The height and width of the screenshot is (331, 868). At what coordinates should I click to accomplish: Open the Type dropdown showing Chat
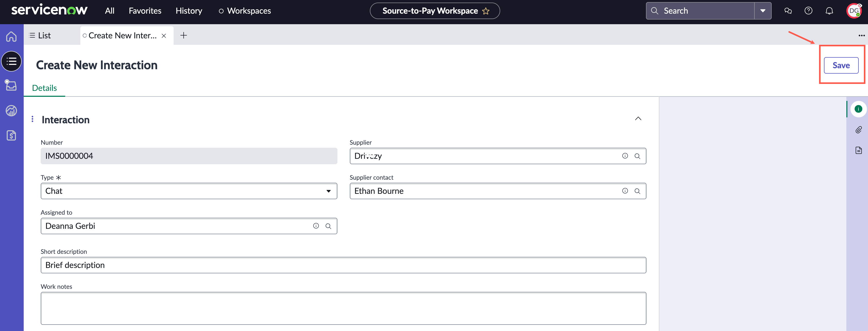tap(189, 191)
